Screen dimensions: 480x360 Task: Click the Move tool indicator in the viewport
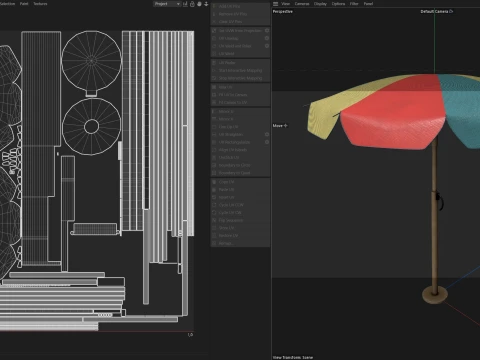[x=280, y=126]
